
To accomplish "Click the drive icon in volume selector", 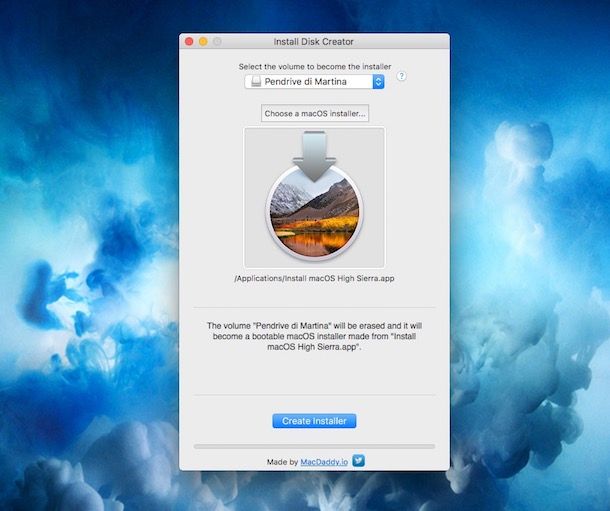I will (x=256, y=82).
